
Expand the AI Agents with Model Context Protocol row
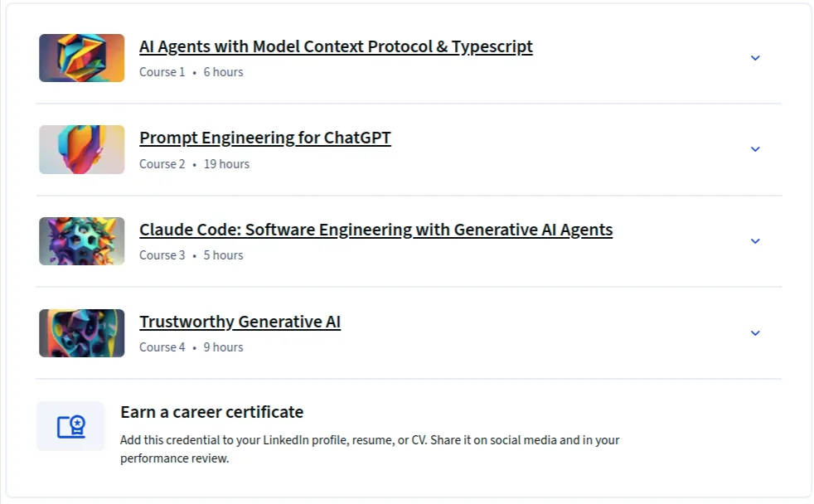[755, 58]
